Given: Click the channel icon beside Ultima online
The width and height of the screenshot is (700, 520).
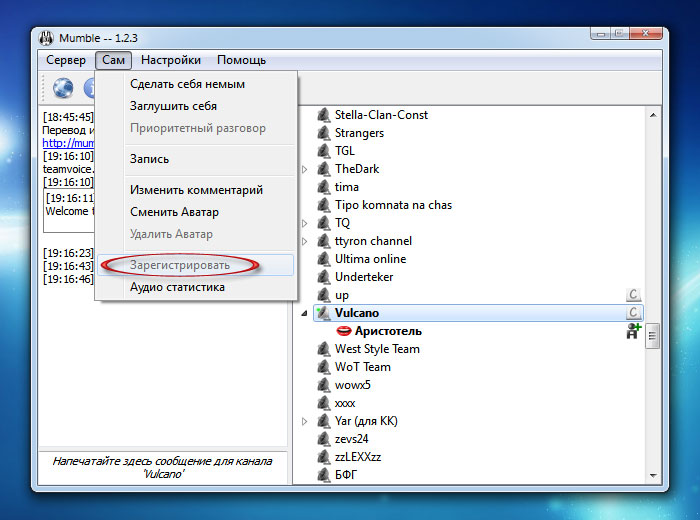Looking at the screenshot, I should (324, 259).
